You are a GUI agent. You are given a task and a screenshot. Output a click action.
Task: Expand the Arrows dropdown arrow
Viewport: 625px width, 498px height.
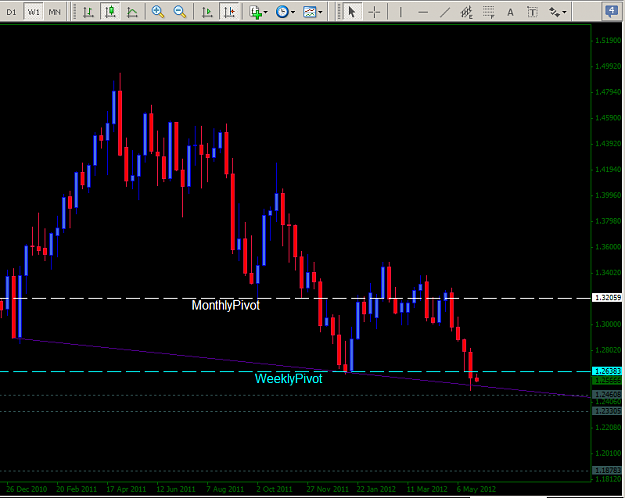tap(564, 12)
